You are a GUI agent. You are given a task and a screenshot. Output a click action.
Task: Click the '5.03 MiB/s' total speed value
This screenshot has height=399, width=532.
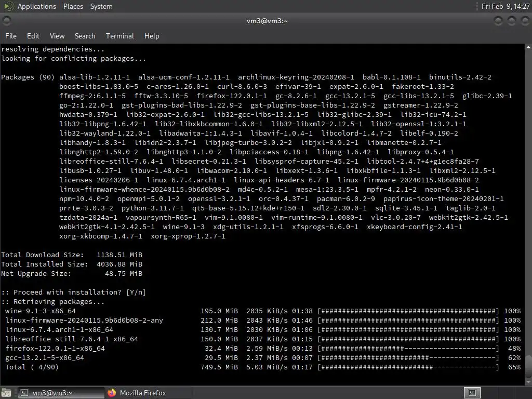267,367
